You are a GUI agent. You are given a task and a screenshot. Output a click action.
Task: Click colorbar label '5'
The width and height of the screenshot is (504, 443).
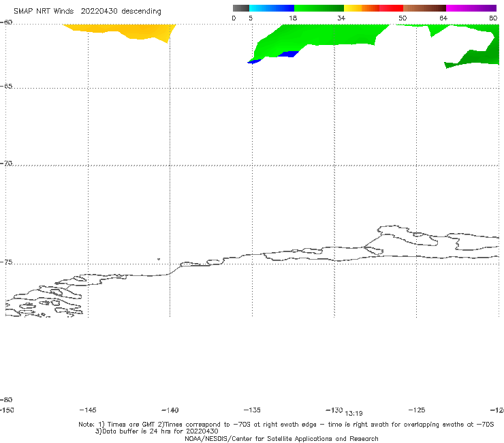[251, 18]
